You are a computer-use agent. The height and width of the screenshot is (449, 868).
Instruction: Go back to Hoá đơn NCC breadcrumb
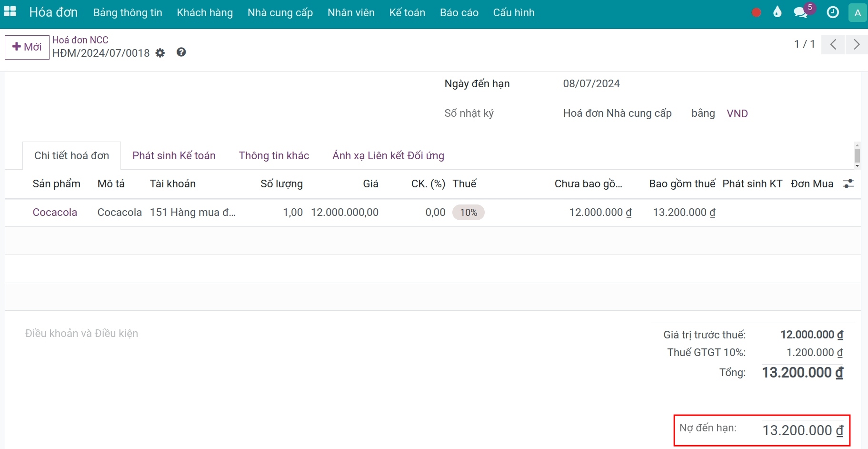80,40
